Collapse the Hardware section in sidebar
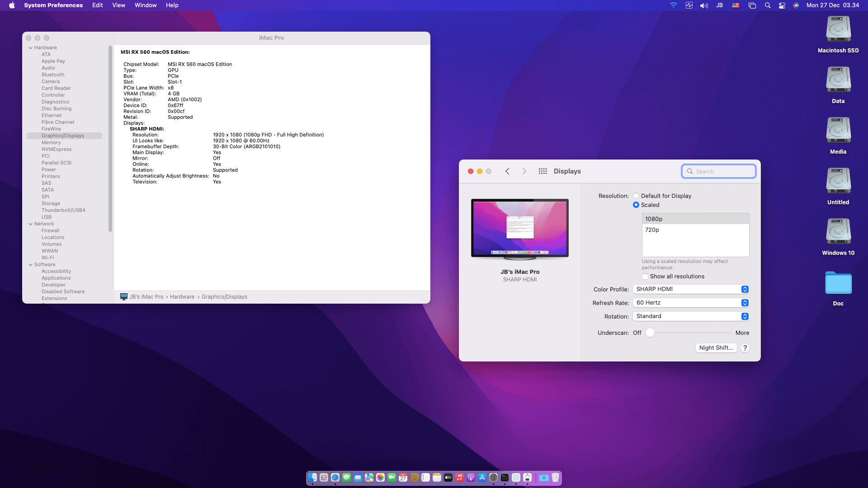The width and height of the screenshot is (868, 488). (x=31, y=48)
